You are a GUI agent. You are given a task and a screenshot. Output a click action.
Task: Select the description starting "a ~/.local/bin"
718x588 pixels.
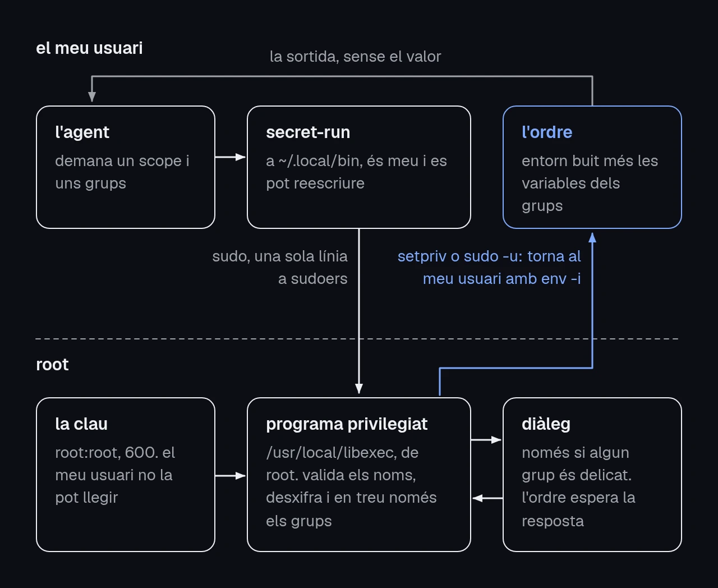click(357, 172)
